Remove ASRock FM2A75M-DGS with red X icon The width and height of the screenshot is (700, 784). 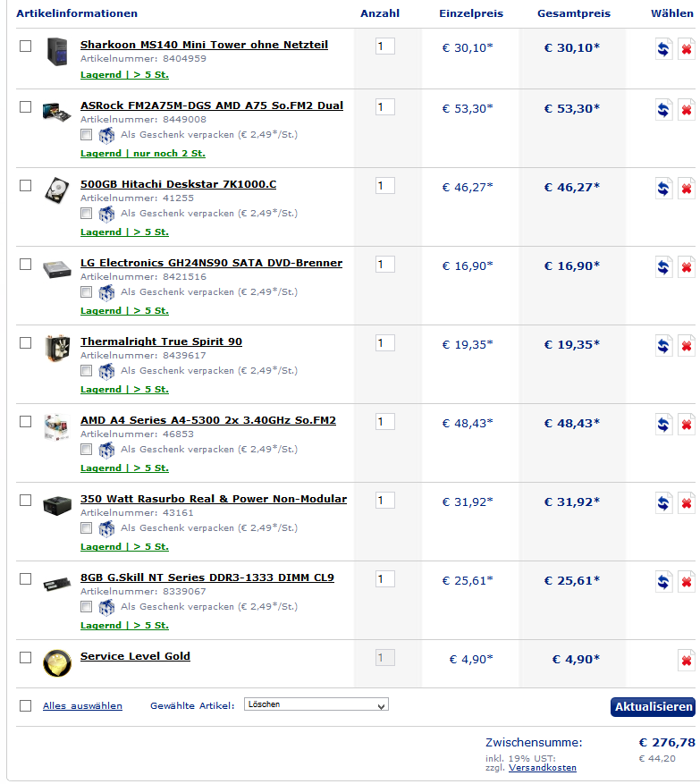(687, 110)
